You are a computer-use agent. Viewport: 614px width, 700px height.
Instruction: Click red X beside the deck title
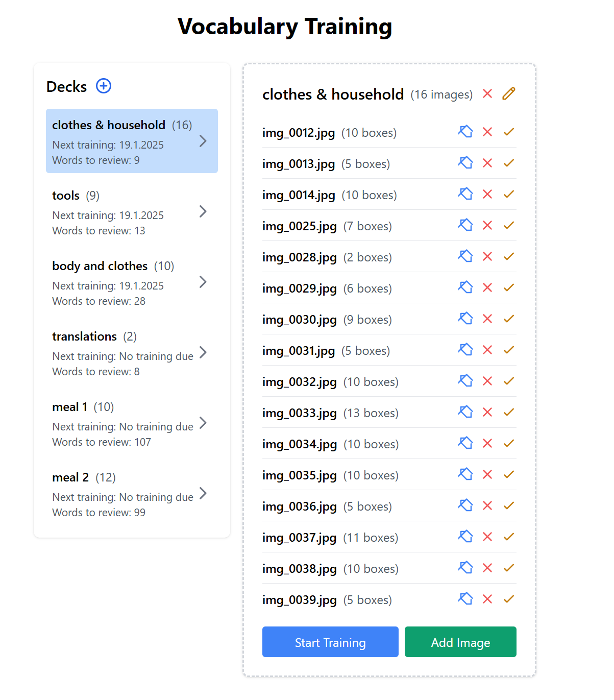click(x=487, y=94)
